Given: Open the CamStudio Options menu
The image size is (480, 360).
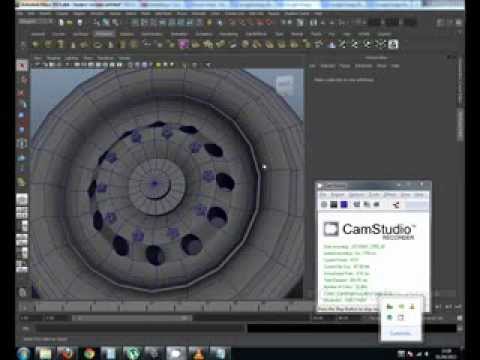Looking at the screenshot, I should coord(356,194).
